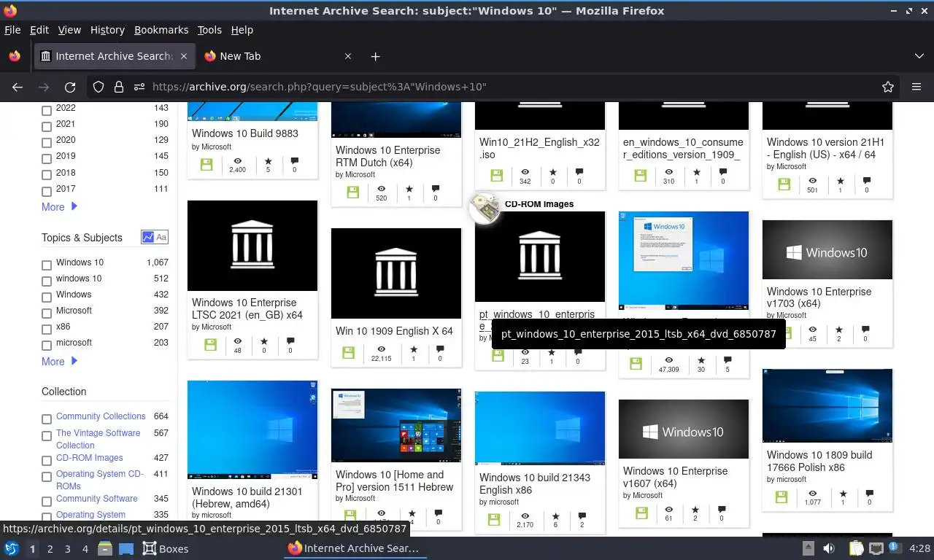Viewport: 934px width, 560px height.
Task: Reload the current archive.org page
Action: (x=70, y=87)
